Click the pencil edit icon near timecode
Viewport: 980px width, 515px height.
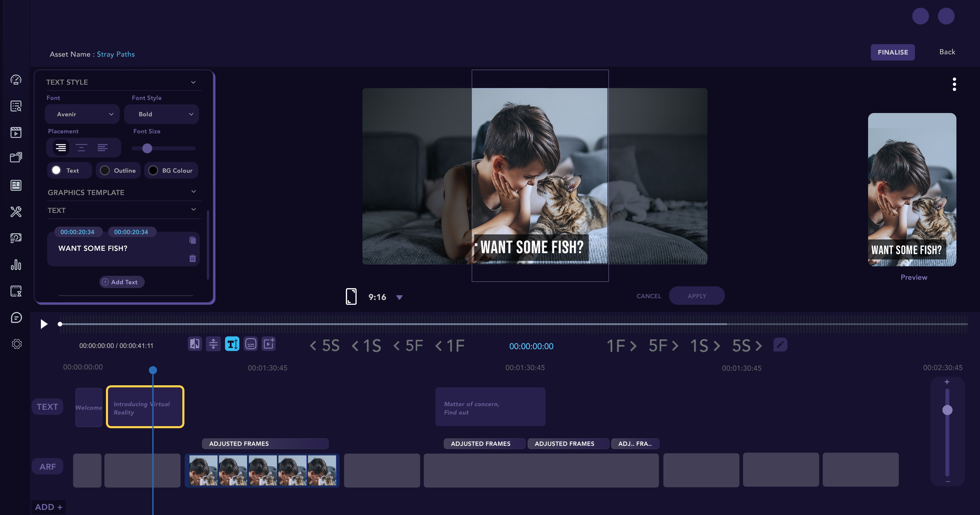pyautogui.click(x=780, y=345)
